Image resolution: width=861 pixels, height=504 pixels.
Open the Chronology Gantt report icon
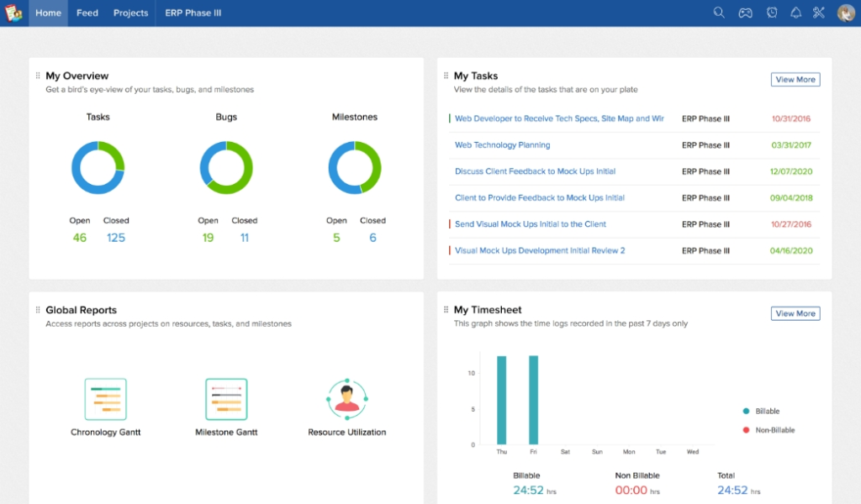pos(105,399)
